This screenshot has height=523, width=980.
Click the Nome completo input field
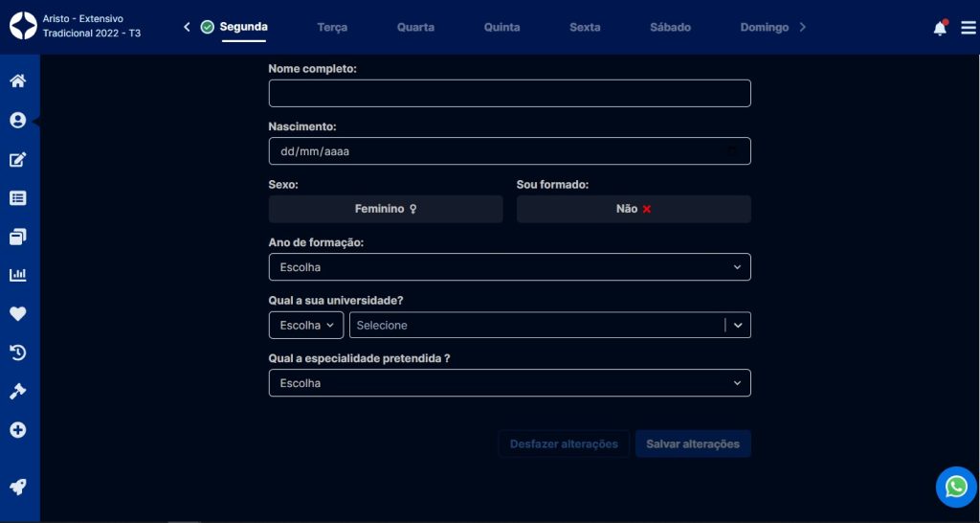coord(509,94)
